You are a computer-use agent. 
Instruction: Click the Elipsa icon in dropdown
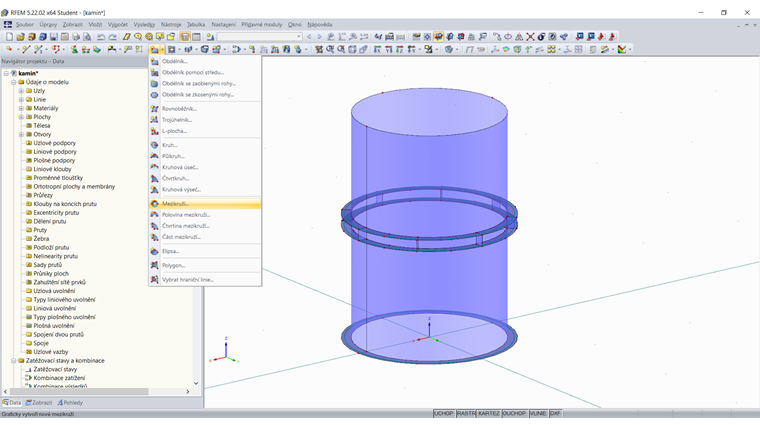pos(155,251)
